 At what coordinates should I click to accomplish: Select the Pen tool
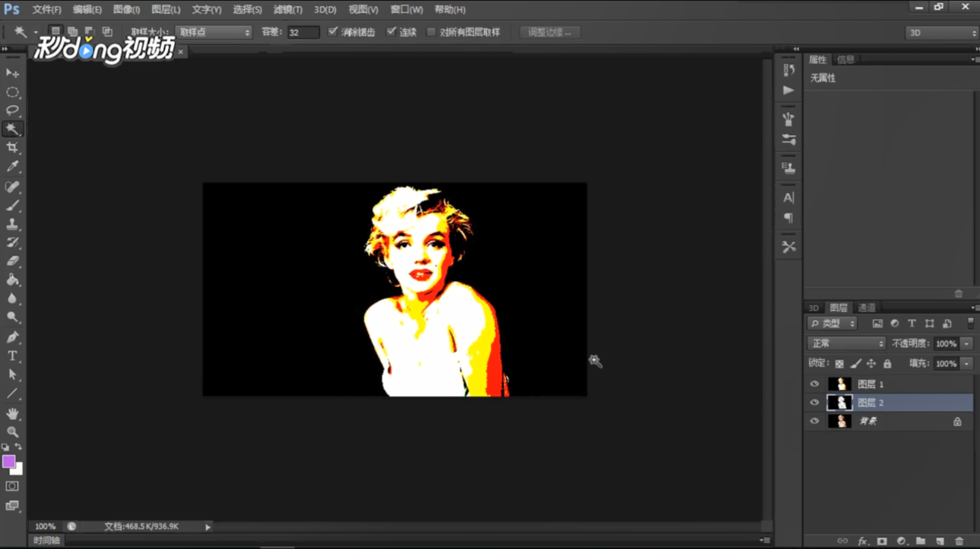tap(12, 337)
